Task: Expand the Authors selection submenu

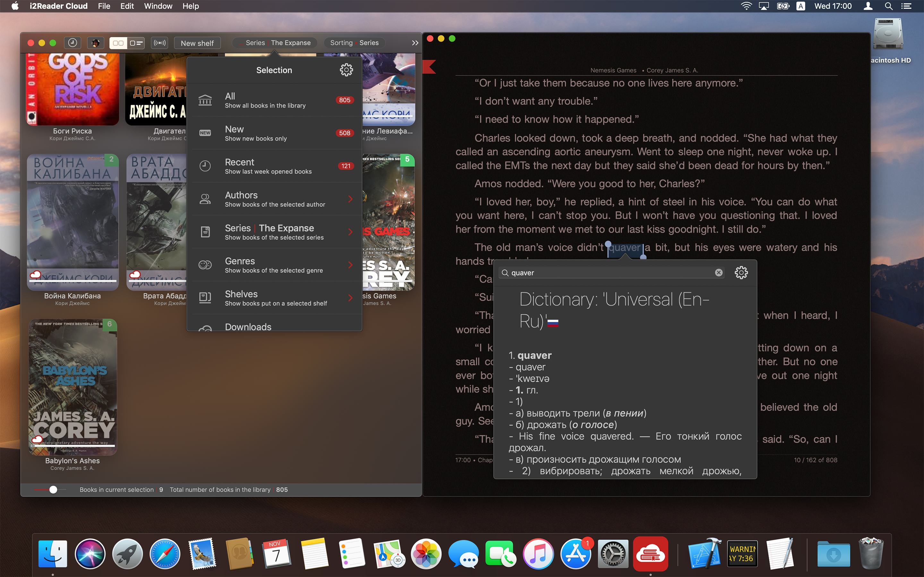Action: pyautogui.click(x=350, y=199)
